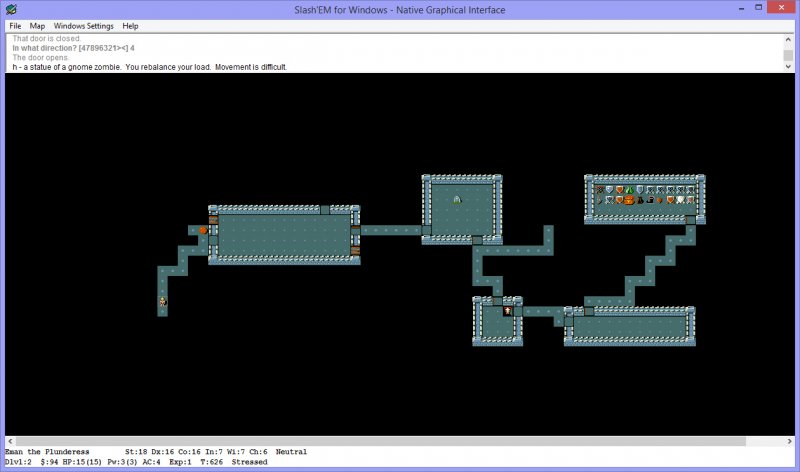The height and width of the screenshot is (472, 800).
Task: Click the horizontal scrollbar left arrow
Action: coord(10,441)
